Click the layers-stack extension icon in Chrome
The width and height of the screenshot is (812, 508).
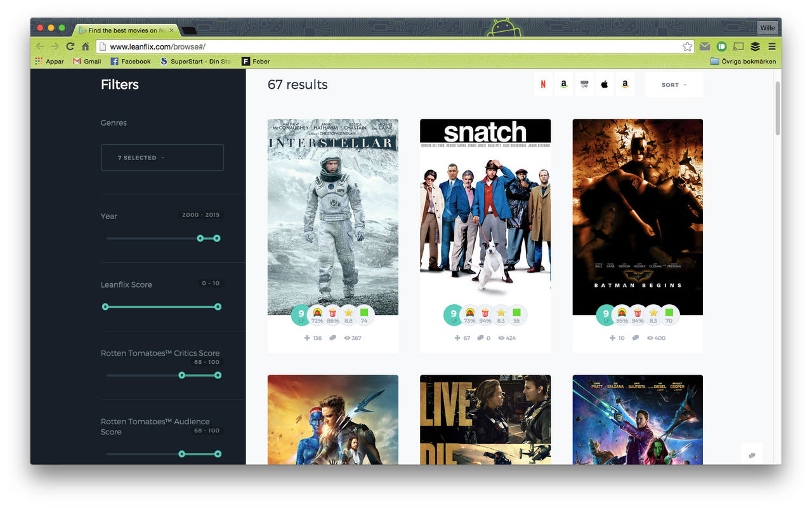tap(755, 46)
